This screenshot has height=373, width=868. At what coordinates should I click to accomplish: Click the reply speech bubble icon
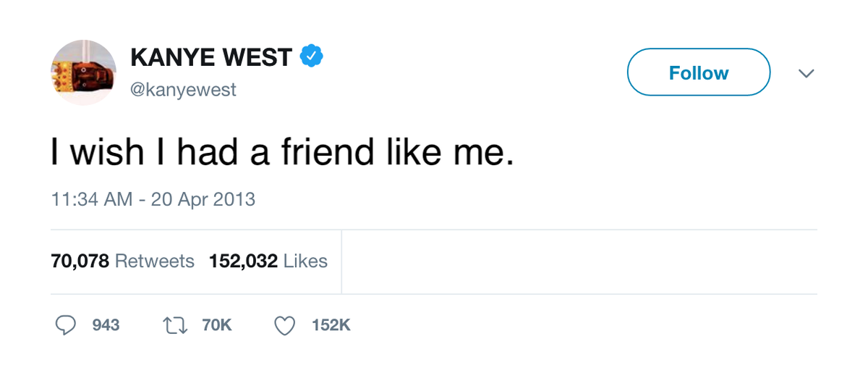click(x=66, y=326)
